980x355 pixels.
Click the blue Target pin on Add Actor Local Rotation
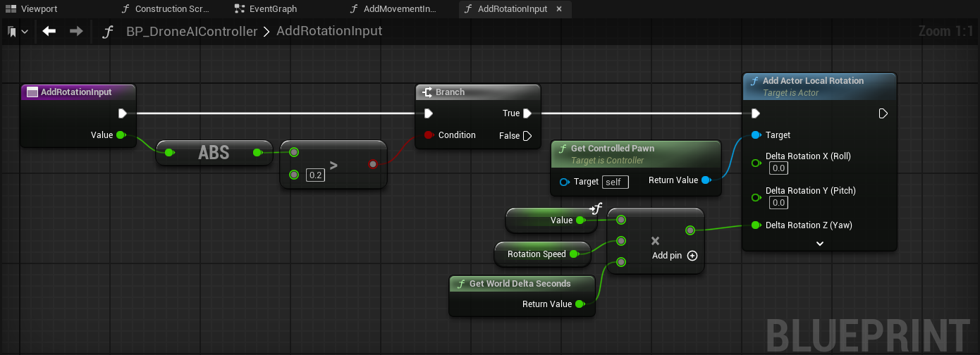[756, 135]
